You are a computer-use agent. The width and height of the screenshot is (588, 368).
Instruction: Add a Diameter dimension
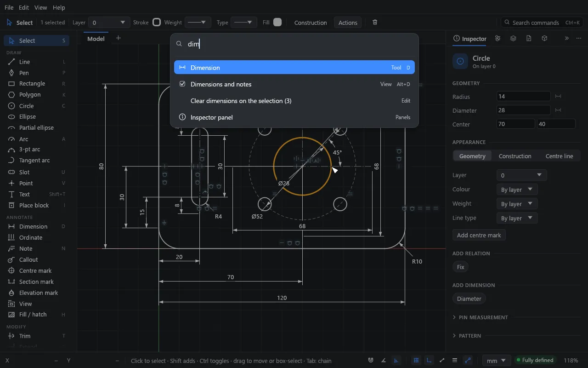click(469, 299)
